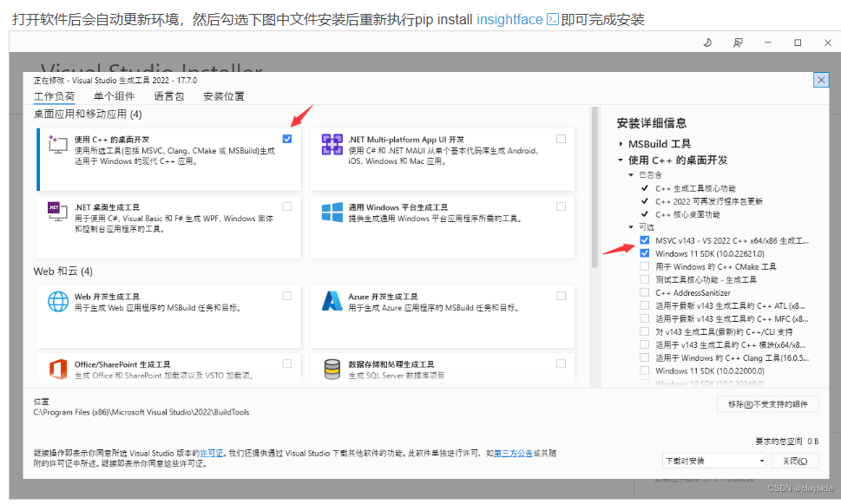The width and height of the screenshot is (841, 504).
Task: Uncheck Windows 11 SDK (10.0.22621.0)
Action: point(643,252)
